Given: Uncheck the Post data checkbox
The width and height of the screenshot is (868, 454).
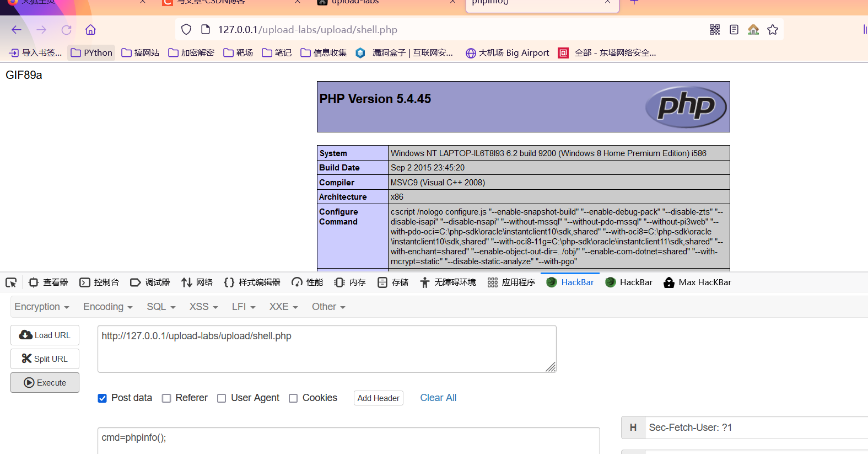Looking at the screenshot, I should tap(103, 398).
